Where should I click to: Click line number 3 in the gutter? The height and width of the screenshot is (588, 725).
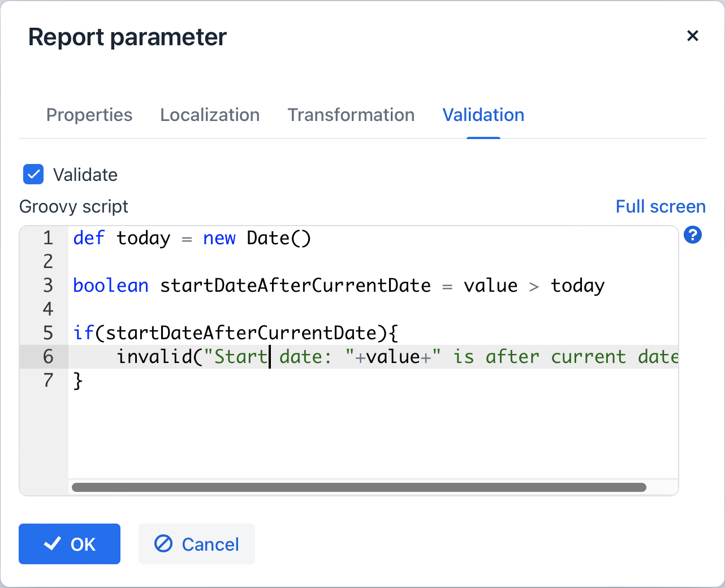(x=48, y=286)
